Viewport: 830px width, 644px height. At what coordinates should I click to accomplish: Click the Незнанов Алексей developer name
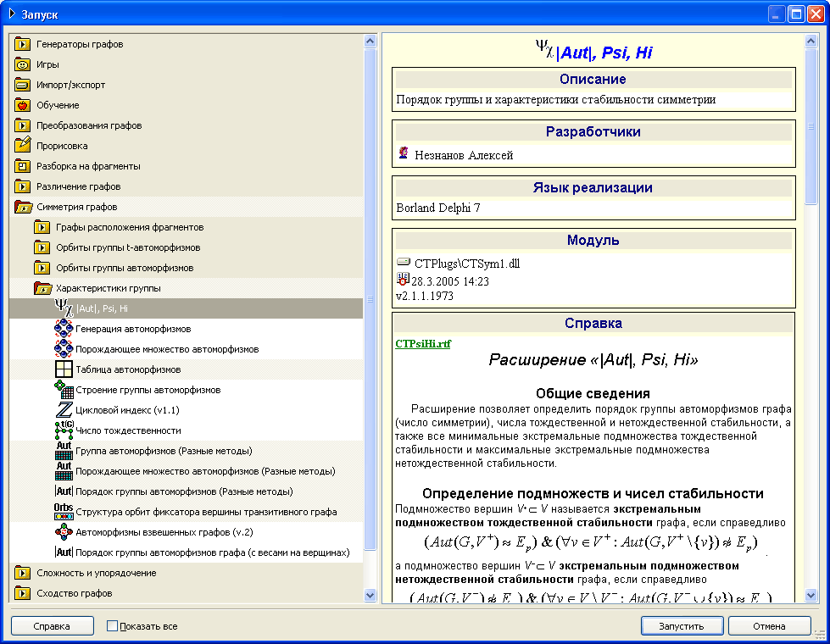point(464,155)
